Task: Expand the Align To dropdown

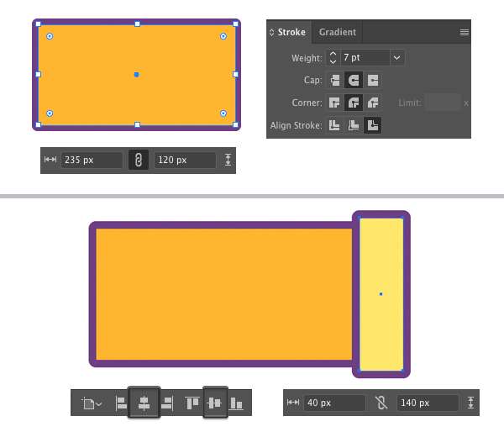Action: coord(92,403)
